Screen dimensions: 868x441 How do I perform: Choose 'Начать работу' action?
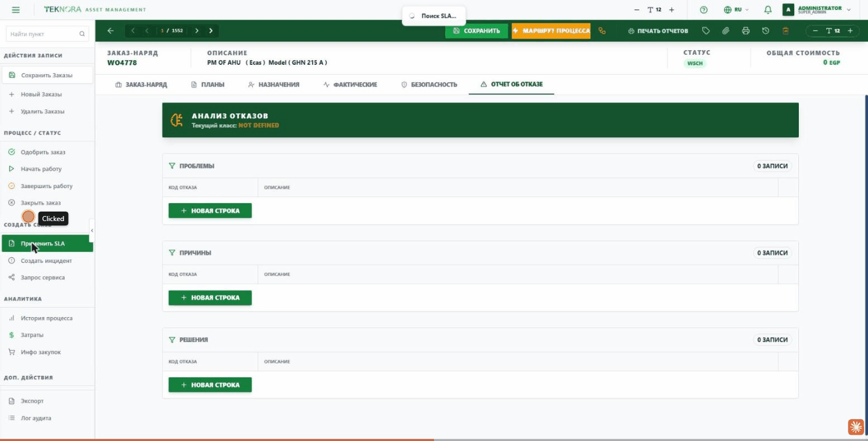click(x=47, y=169)
